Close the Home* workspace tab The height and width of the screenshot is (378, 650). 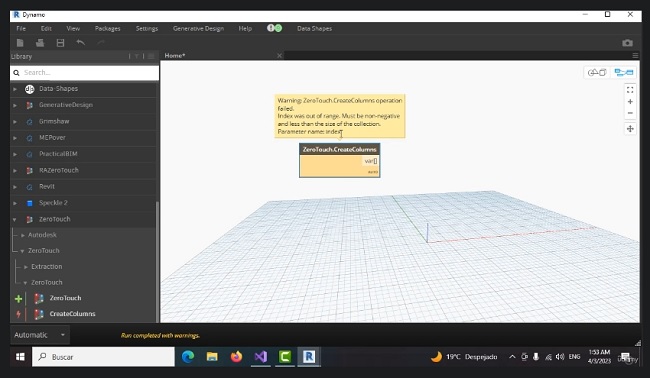pos(279,55)
